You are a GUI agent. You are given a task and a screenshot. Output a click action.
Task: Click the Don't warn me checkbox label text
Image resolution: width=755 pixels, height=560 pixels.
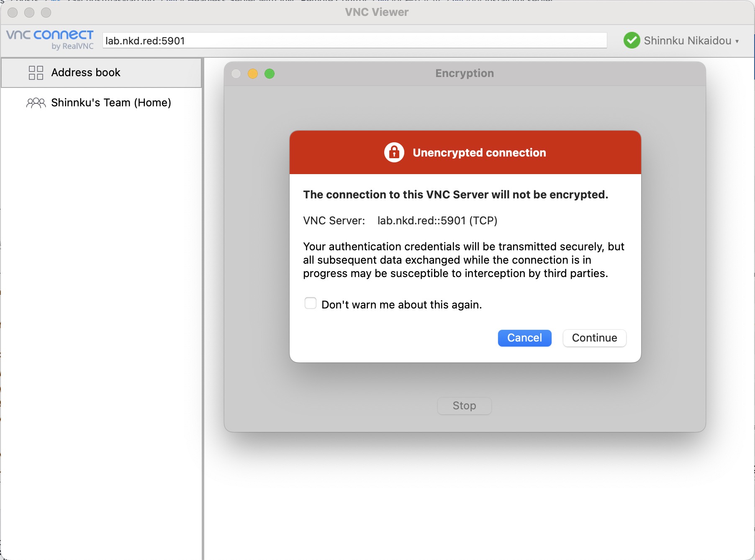click(x=401, y=304)
